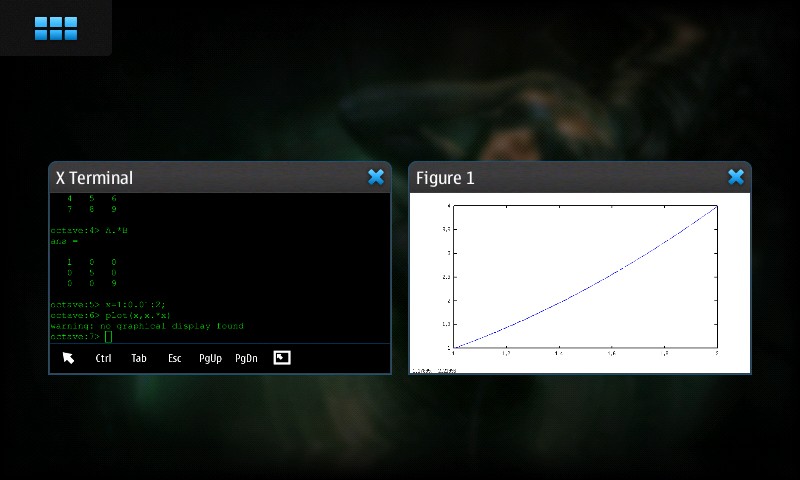Click the 'ans =' output line in the terminal
Screen dimensions: 800x480
[x=65, y=240]
